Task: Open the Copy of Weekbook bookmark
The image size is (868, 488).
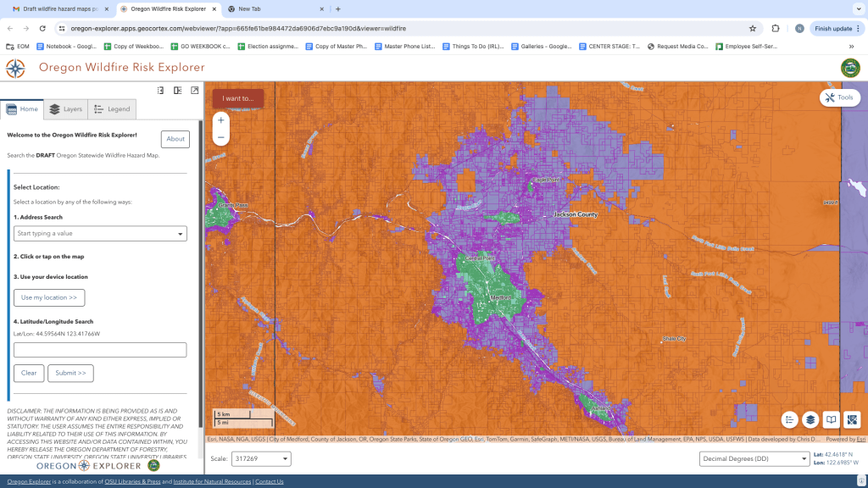Action: point(134,47)
